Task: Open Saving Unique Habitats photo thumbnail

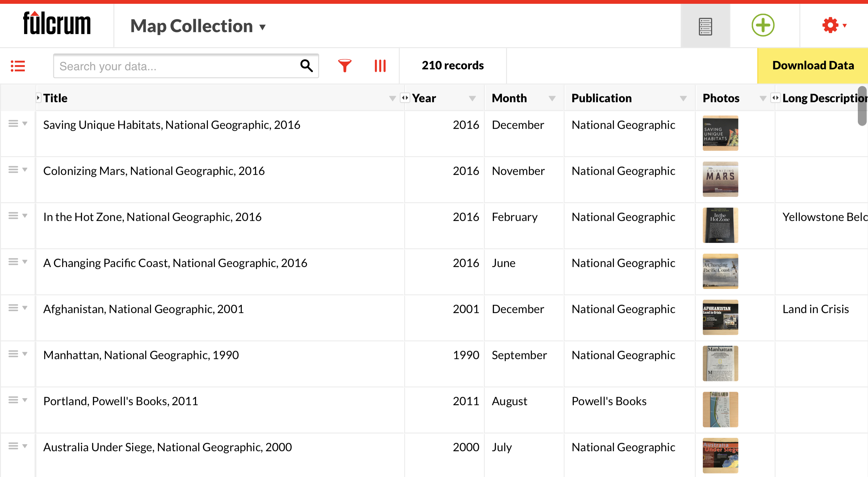Action: (720, 133)
